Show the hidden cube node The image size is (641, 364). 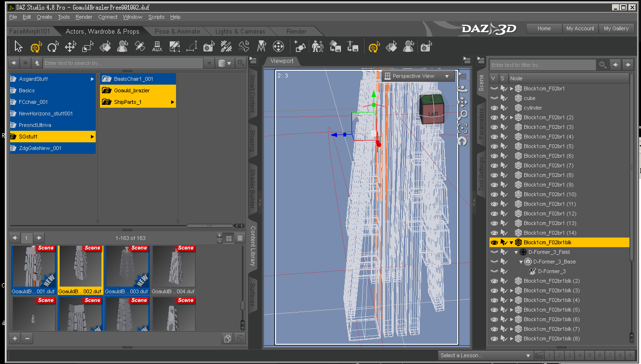point(494,98)
